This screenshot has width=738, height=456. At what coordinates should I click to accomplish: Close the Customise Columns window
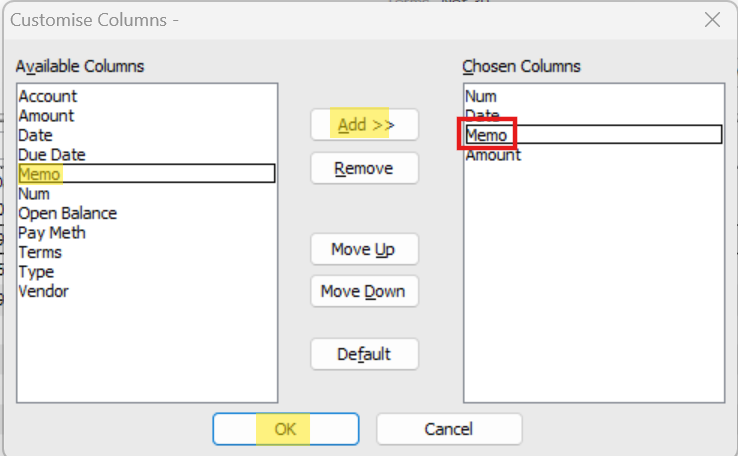click(712, 20)
